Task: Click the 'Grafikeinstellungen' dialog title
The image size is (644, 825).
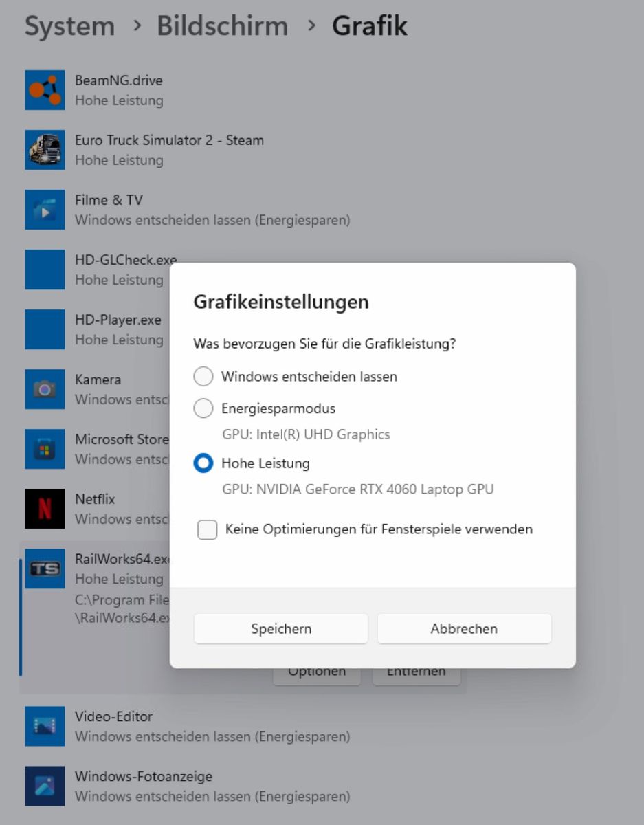Action: [281, 302]
